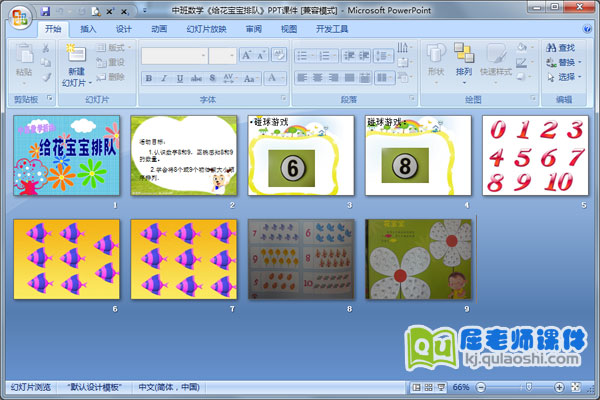600x400 pixels.
Task: Switch to the Animations (动画) tab
Action: (159, 29)
